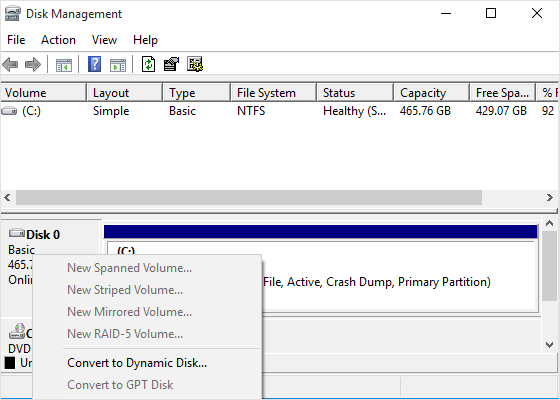Toggle the Show/Hide Action Pane icon
This screenshot has height=400, width=560.
[118, 65]
